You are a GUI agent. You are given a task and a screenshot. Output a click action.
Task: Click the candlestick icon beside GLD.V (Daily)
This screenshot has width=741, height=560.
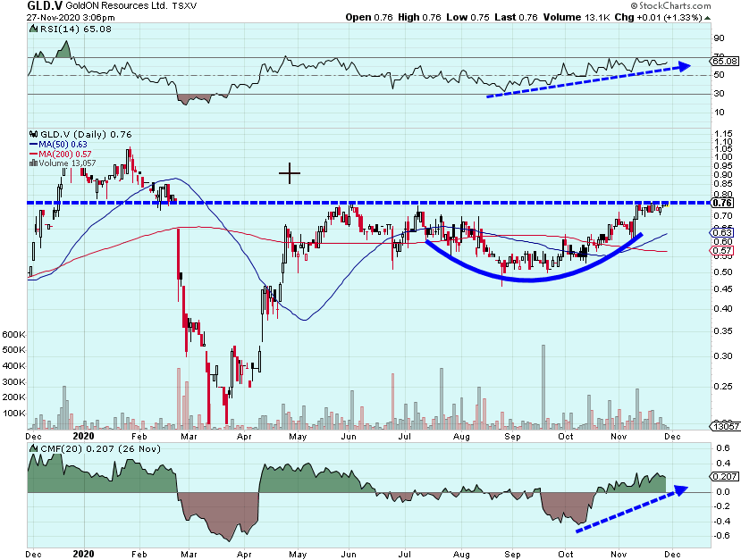34,134
